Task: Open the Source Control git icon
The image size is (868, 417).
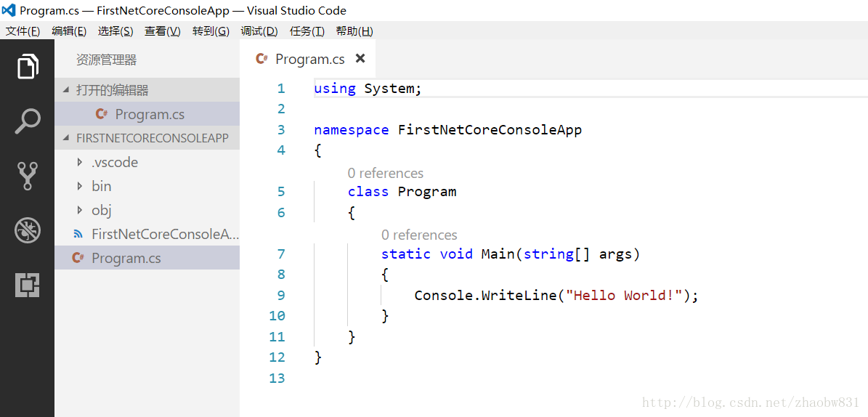Action: click(x=28, y=176)
